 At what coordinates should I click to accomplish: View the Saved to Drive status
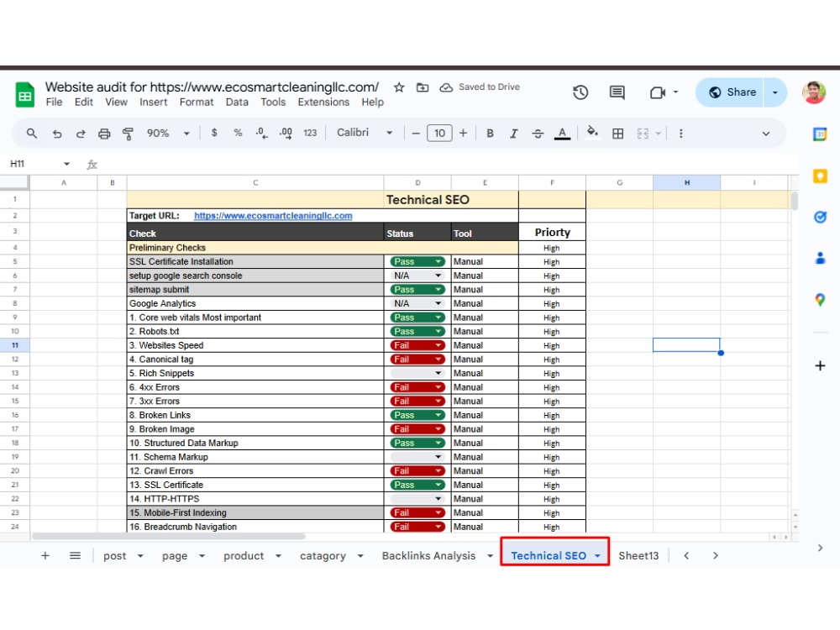point(480,87)
